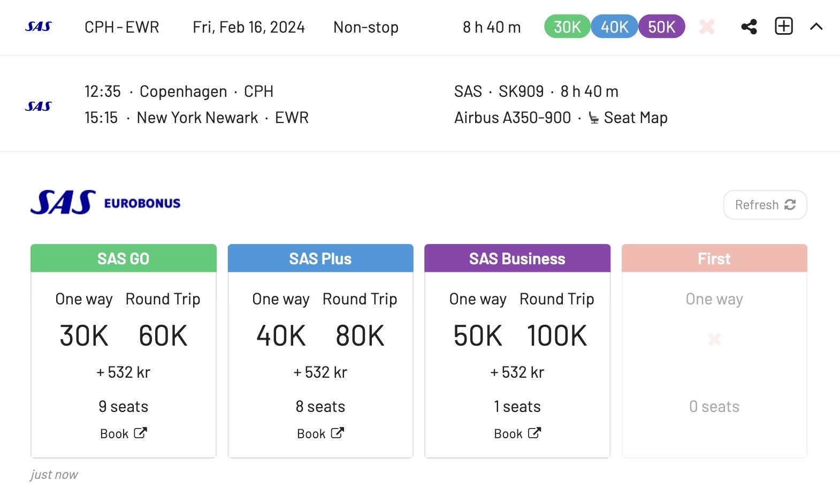
Task: Click the Refresh button
Action: tap(765, 205)
